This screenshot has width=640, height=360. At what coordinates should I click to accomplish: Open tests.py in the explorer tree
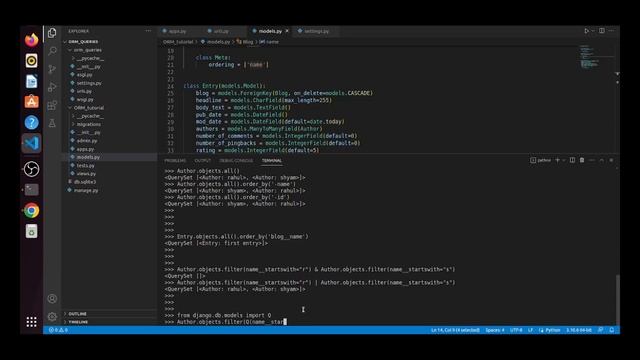coord(85,165)
